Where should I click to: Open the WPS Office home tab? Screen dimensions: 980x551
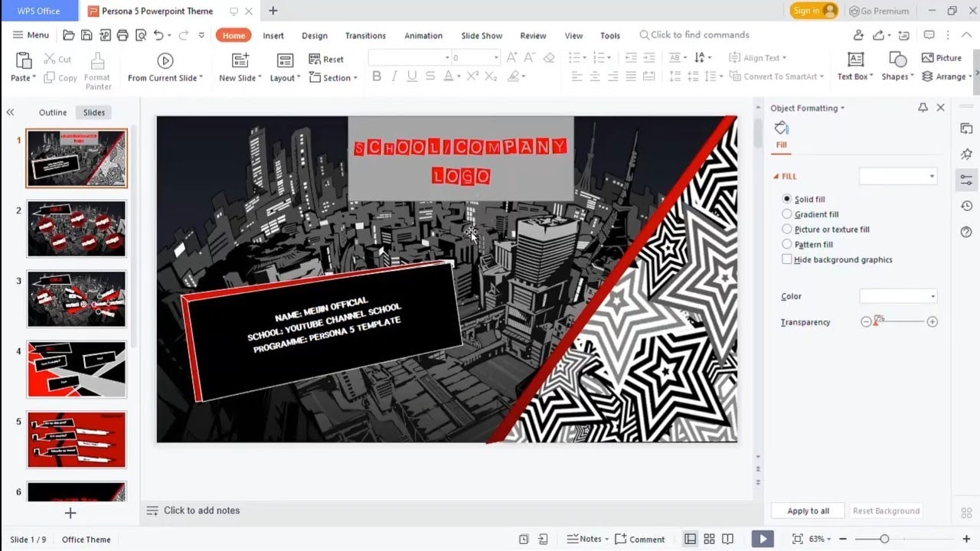39,11
